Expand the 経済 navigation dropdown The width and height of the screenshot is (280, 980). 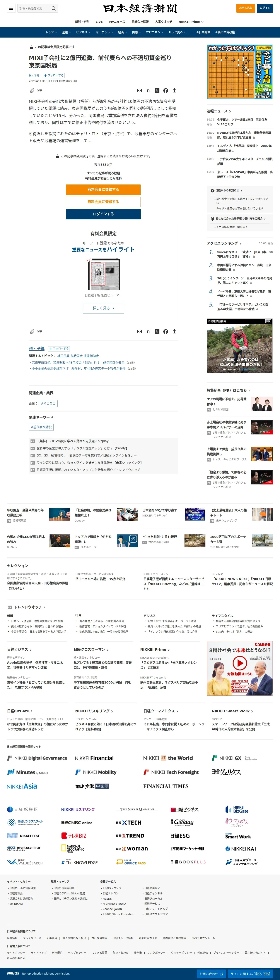[x=122, y=32]
